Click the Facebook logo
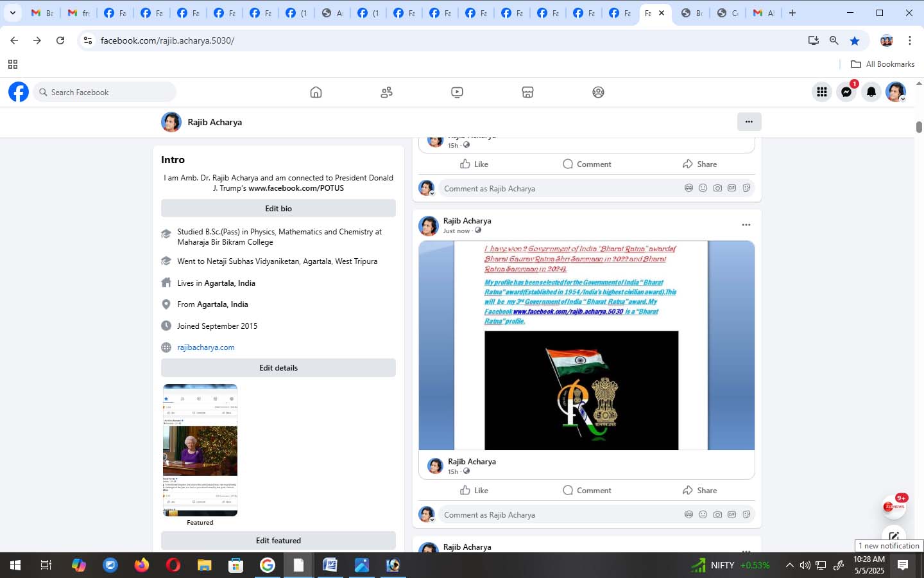Image resolution: width=924 pixels, height=578 pixels. 19,92
